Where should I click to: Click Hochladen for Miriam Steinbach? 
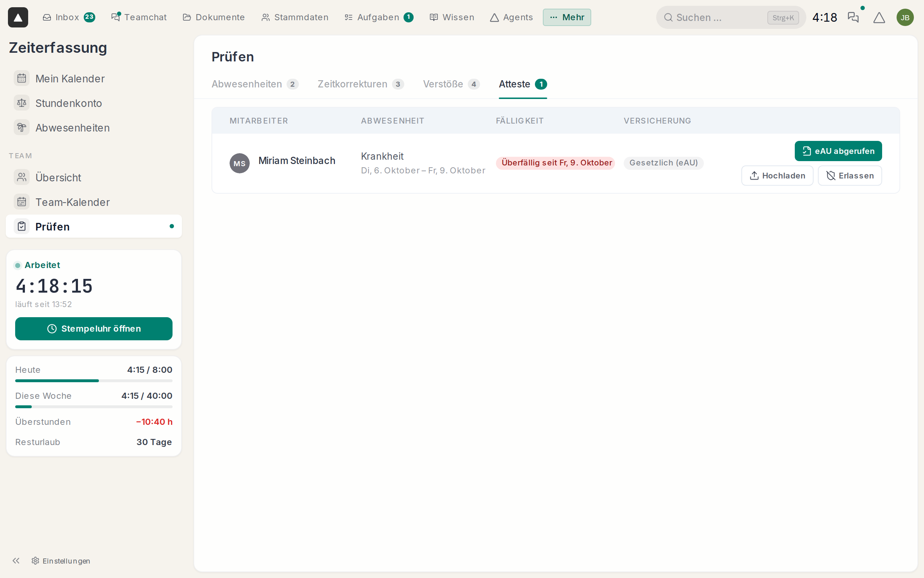point(777,176)
